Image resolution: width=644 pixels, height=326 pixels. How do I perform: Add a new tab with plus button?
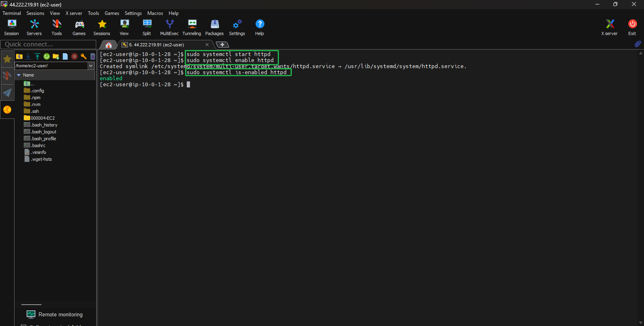coord(222,45)
